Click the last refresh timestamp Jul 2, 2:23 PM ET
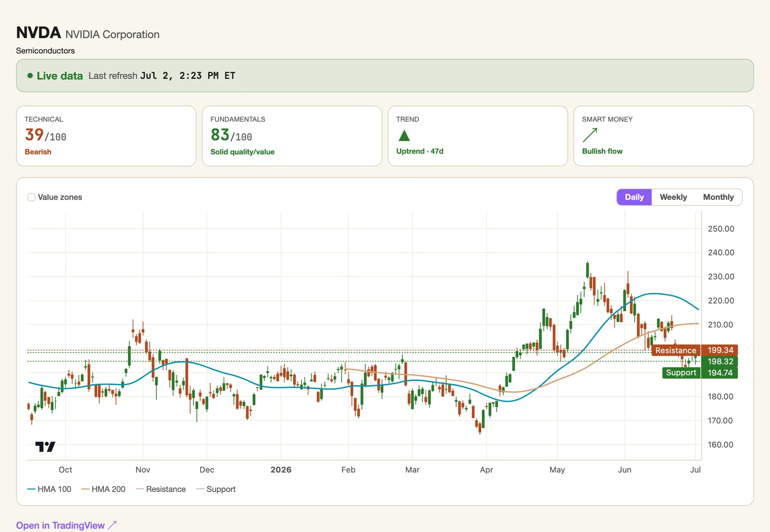The image size is (770, 532). click(x=188, y=76)
